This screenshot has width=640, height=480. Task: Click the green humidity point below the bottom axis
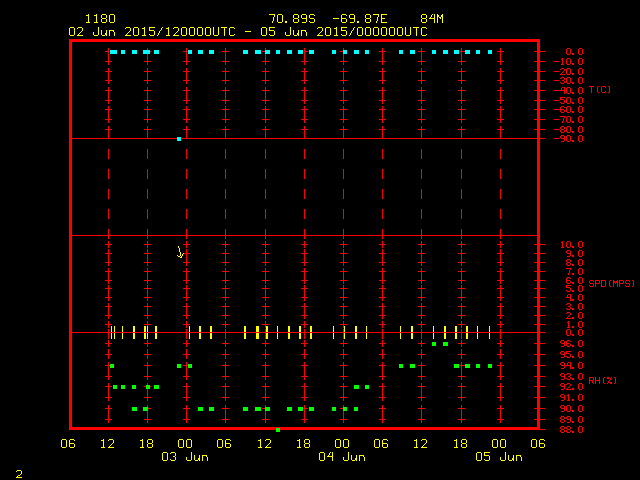pos(278,430)
